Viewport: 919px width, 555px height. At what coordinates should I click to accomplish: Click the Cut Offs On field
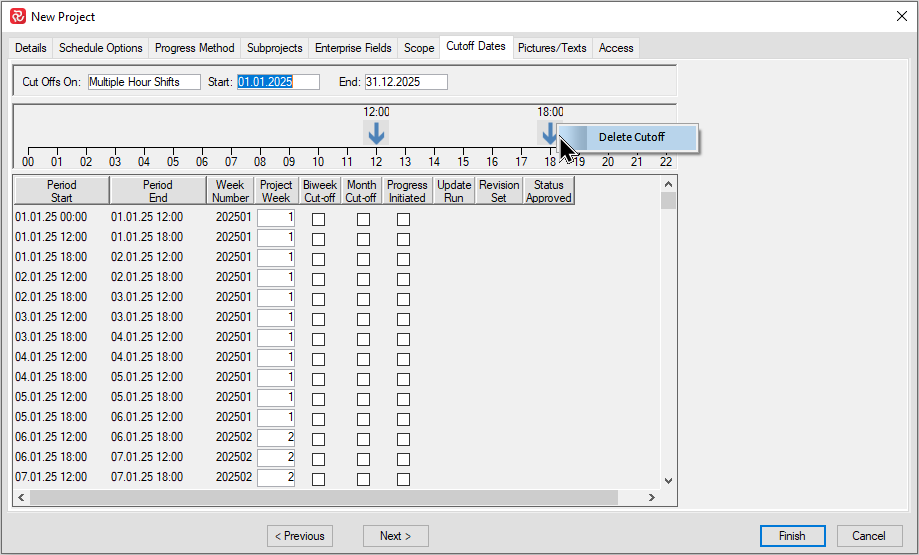(x=144, y=82)
